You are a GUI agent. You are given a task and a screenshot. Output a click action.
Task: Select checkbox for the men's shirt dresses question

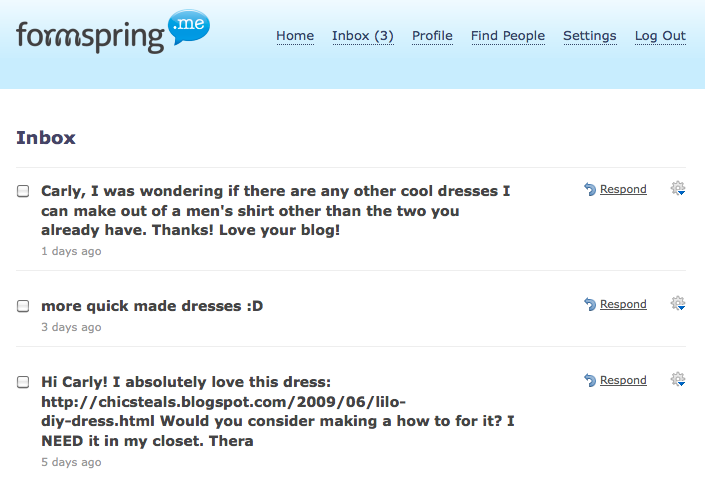pyautogui.click(x=23, y=191)
